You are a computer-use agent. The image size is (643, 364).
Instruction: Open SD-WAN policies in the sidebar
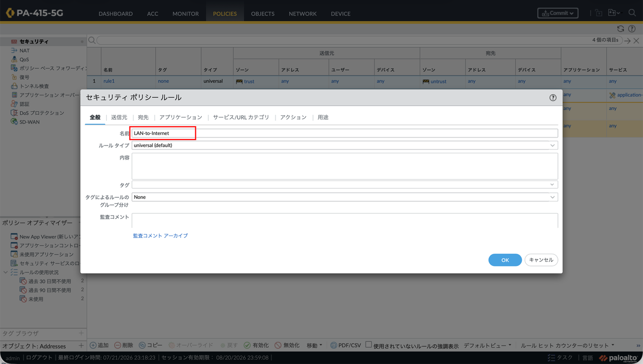coord(29,122)
